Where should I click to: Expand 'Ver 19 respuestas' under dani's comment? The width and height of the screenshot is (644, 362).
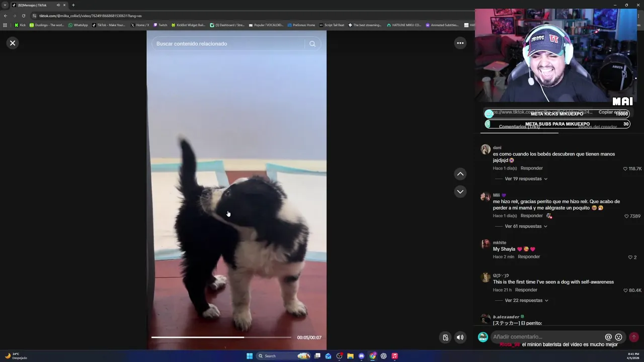(526, 179)
